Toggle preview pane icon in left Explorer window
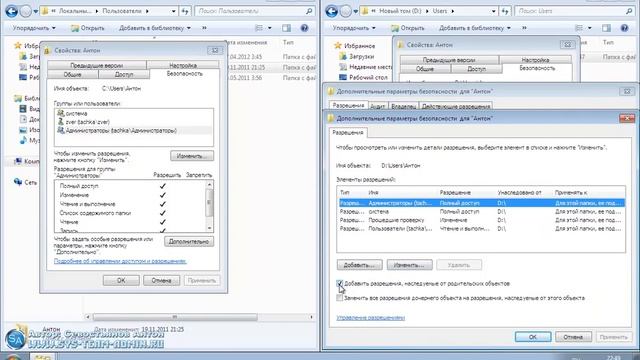The width and height of the screenshot is (640, 360). pyautogui.click(x=287, y=28)
